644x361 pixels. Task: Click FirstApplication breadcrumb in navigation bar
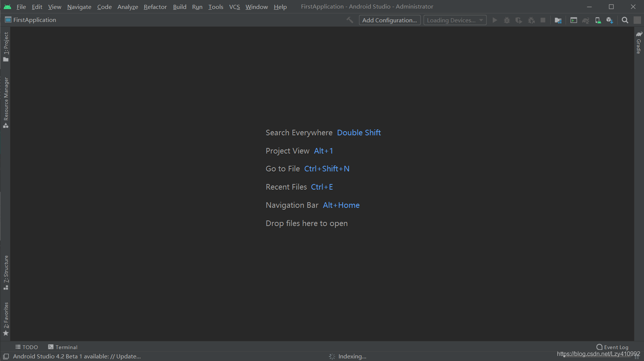(x=30, y=20)
